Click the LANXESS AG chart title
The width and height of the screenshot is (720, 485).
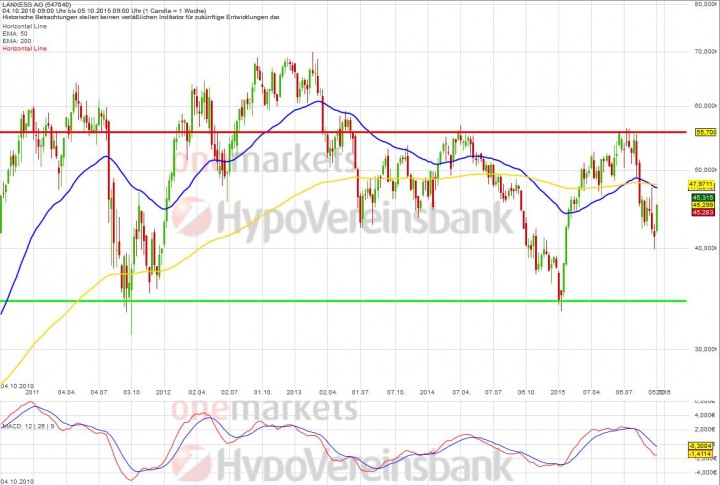(36, 5)
